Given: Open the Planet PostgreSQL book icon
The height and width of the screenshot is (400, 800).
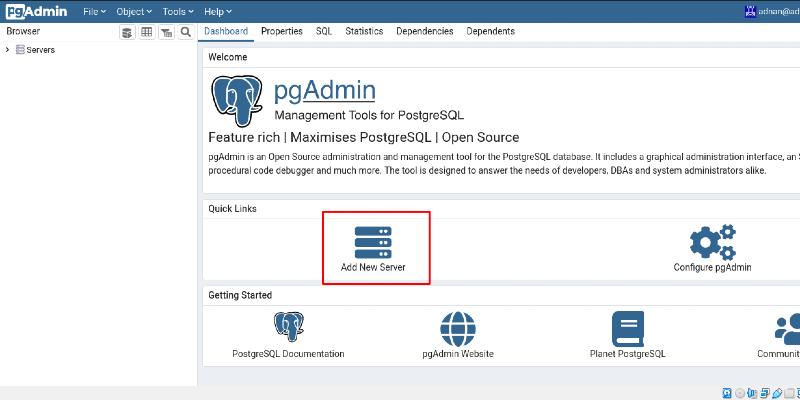Looking at the screenshot, I should (627, 327).
